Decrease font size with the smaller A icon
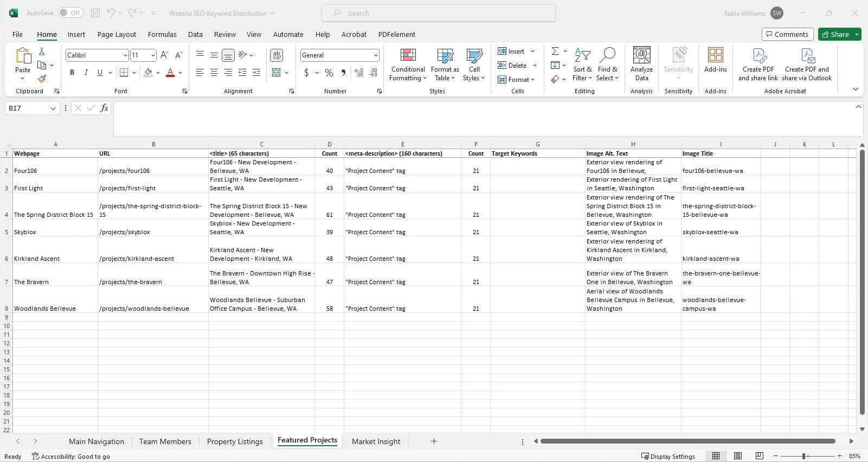The image size is (868, 462). [178, 55]
